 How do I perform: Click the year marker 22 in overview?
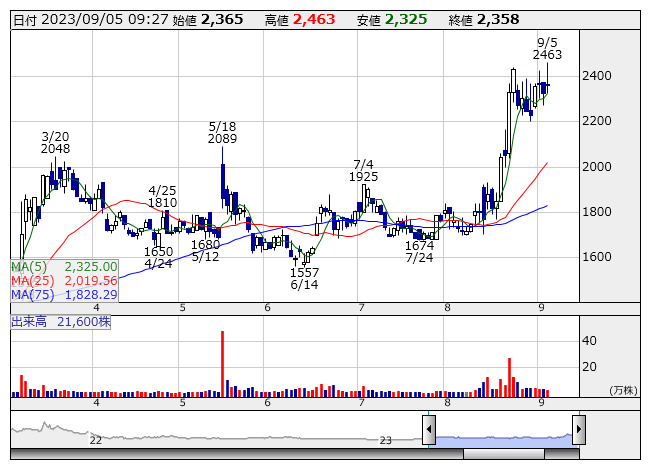point(96,440)
